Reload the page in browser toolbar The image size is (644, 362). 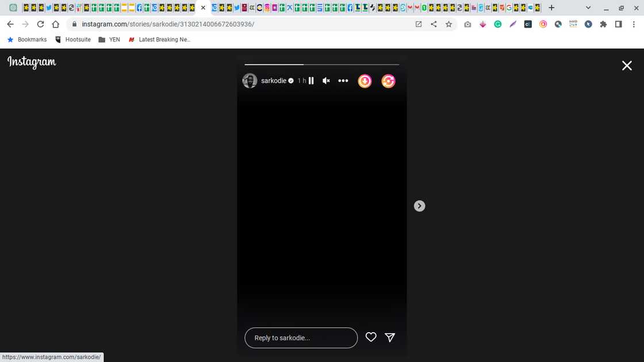point(40,24)
